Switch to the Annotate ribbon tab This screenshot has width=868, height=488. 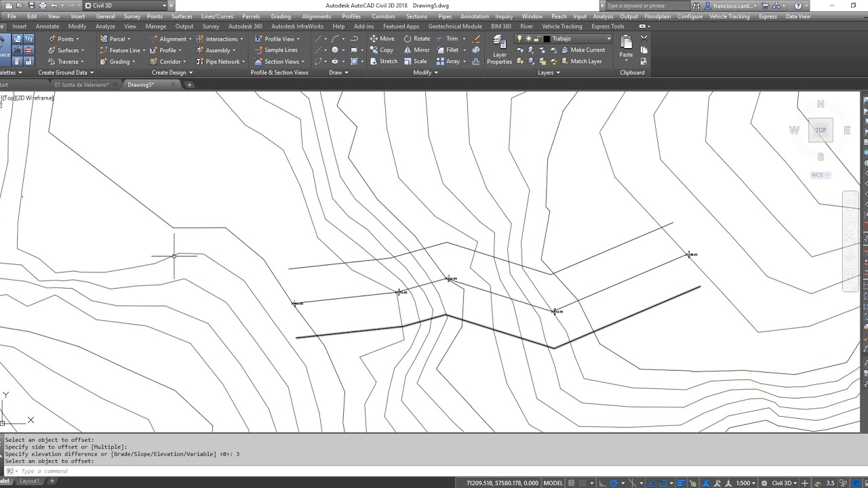click(x=47, y=26)
